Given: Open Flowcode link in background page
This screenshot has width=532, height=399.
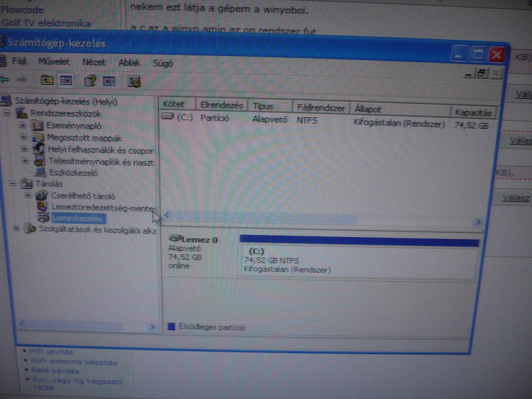Looking at the screenshot, I should coord(22,10).
